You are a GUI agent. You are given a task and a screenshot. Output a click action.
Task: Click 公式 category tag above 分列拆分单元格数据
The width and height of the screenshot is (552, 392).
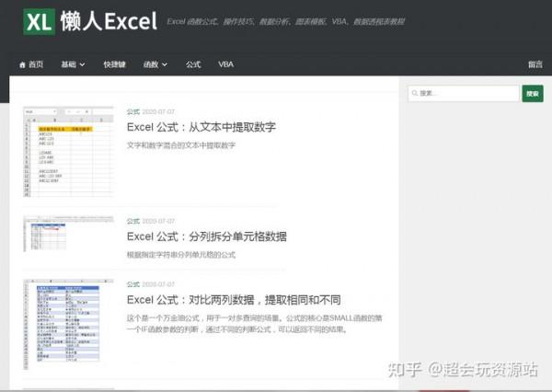132,221
